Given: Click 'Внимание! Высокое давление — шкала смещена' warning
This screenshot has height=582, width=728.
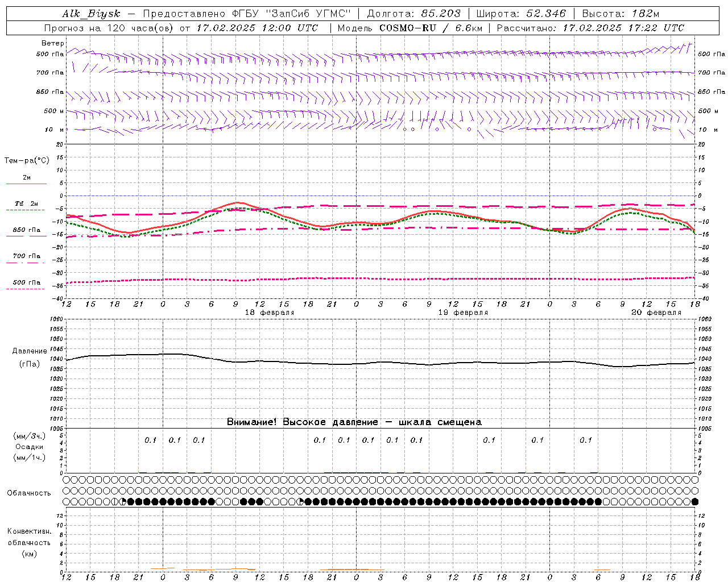Looking at the screenshot, I should [x=354, y=422].
